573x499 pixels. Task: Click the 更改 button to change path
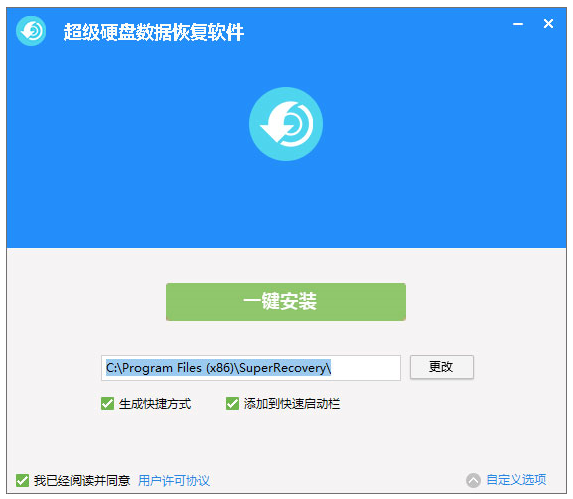(442, 367)
